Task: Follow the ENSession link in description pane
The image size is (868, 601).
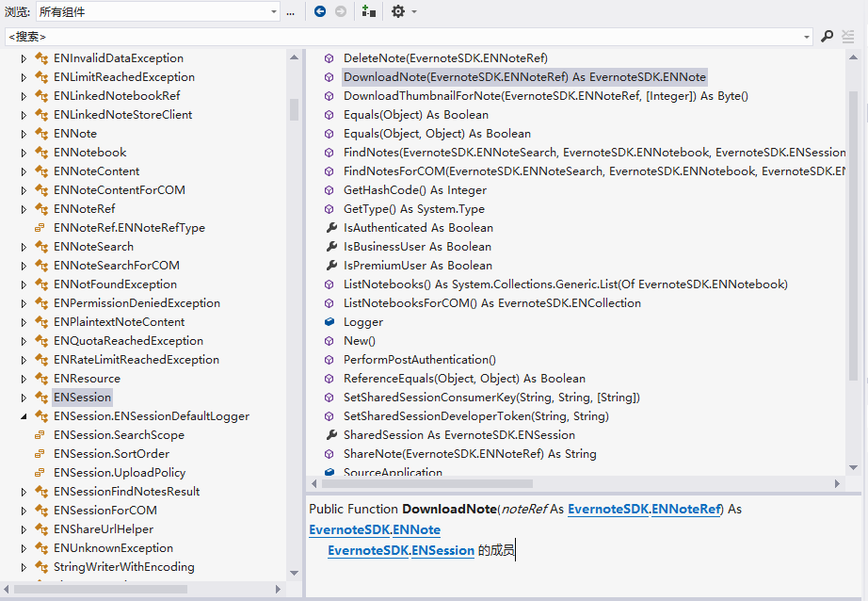Action: coord(442,550)
